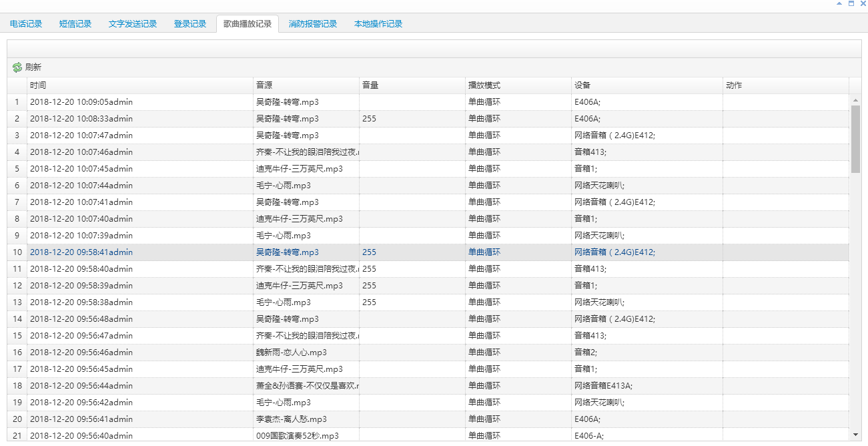Switch to the 消防报警记录 tab
Viewport: 868px width, 446px height.
314,22
